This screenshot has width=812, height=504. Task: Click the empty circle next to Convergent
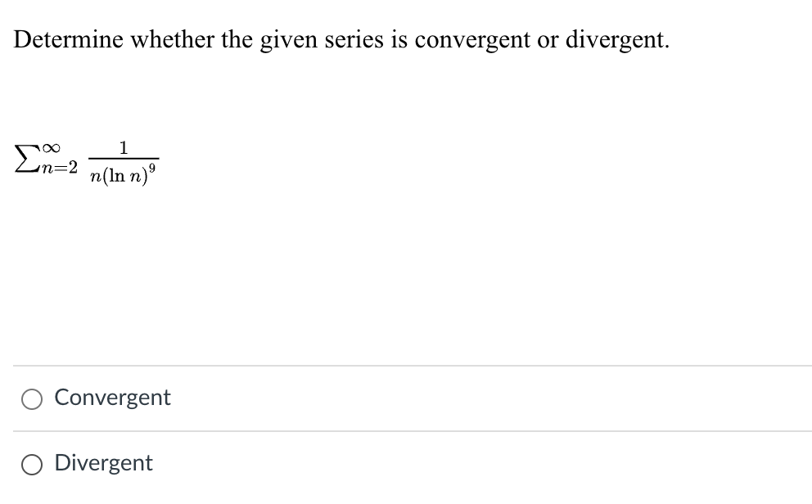coord(31,398)
